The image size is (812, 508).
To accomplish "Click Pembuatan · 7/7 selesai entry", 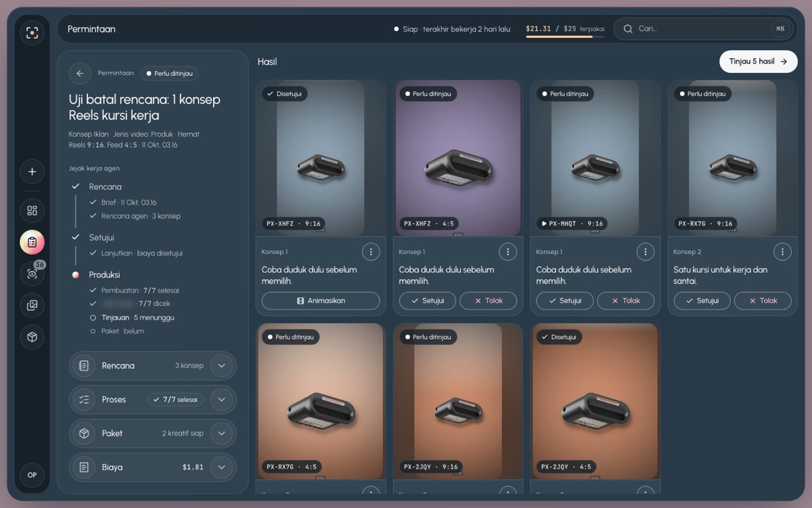I will click(x=140, y=291).
